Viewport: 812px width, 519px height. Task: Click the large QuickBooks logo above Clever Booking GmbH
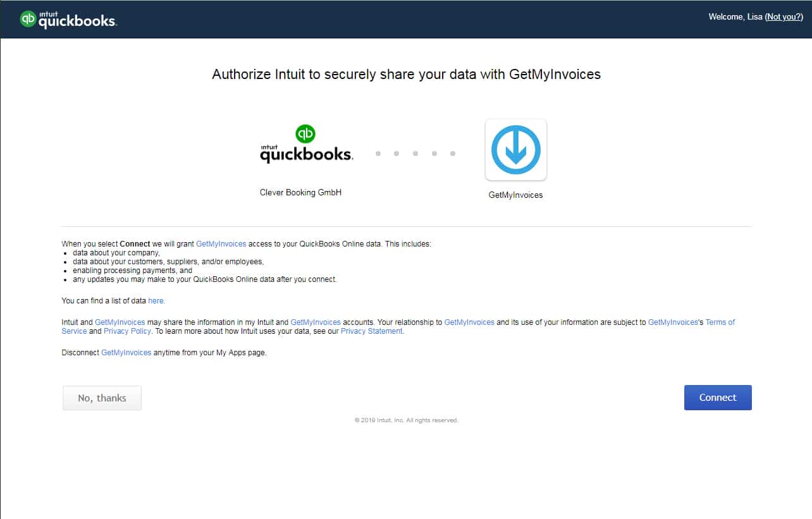click(307, 144)
